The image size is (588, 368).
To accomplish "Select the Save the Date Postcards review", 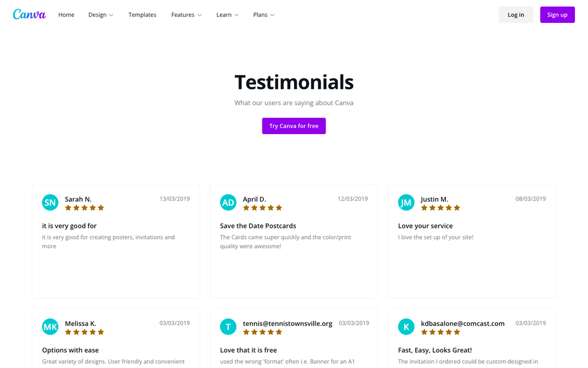I will pos(294,241).
